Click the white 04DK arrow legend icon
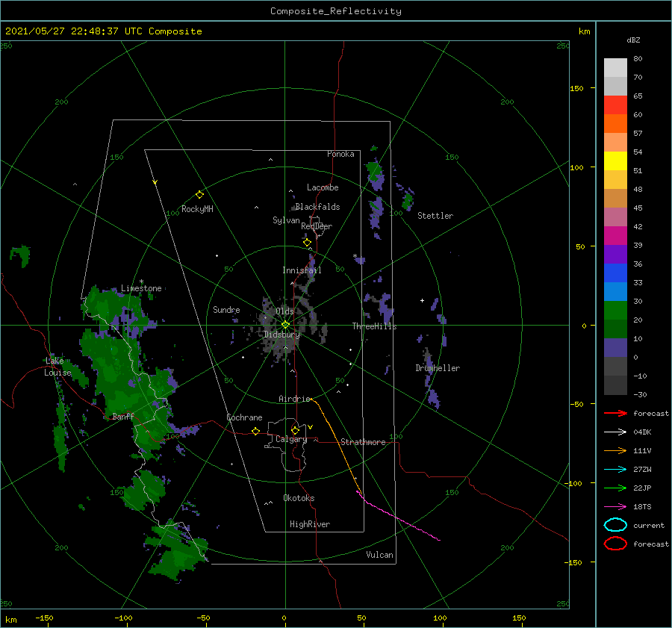This screenshot has width=672, height=628. [615, 432]
